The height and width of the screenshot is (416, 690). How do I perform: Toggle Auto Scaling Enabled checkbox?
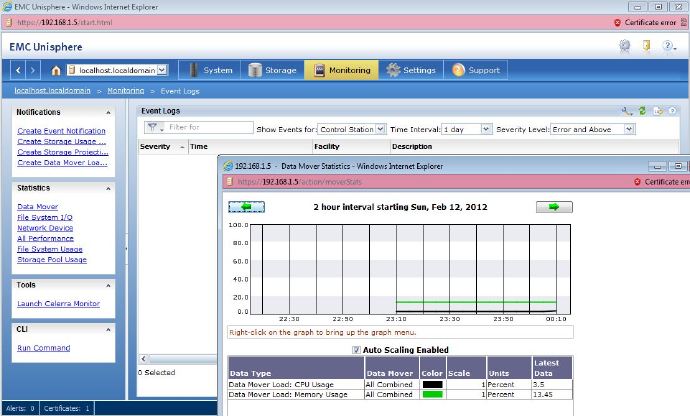point(356,350)
